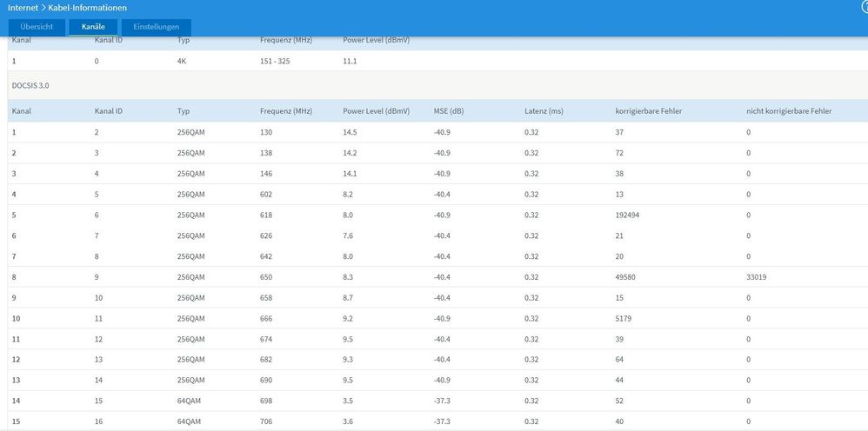Click power level value 11.1
This screenshot has width=868, height=431.
(x=350, y=62)
